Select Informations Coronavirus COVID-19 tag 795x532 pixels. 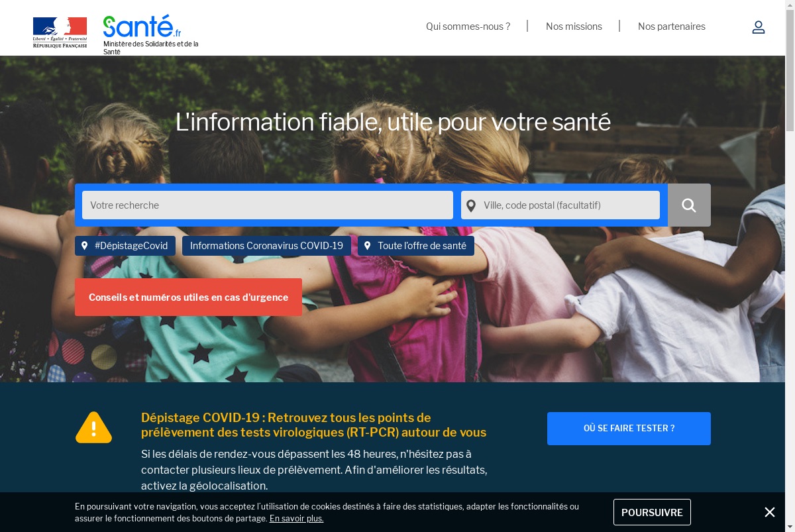(x=266, y=246)
